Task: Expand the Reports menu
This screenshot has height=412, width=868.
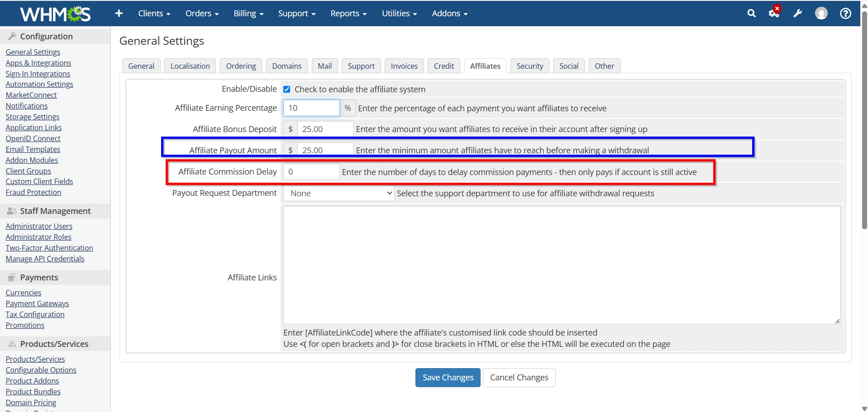Action: point(348,14)
